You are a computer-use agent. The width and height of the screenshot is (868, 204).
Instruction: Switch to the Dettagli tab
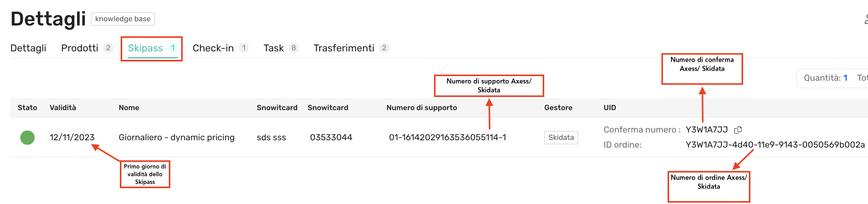[x=28, y=48]
